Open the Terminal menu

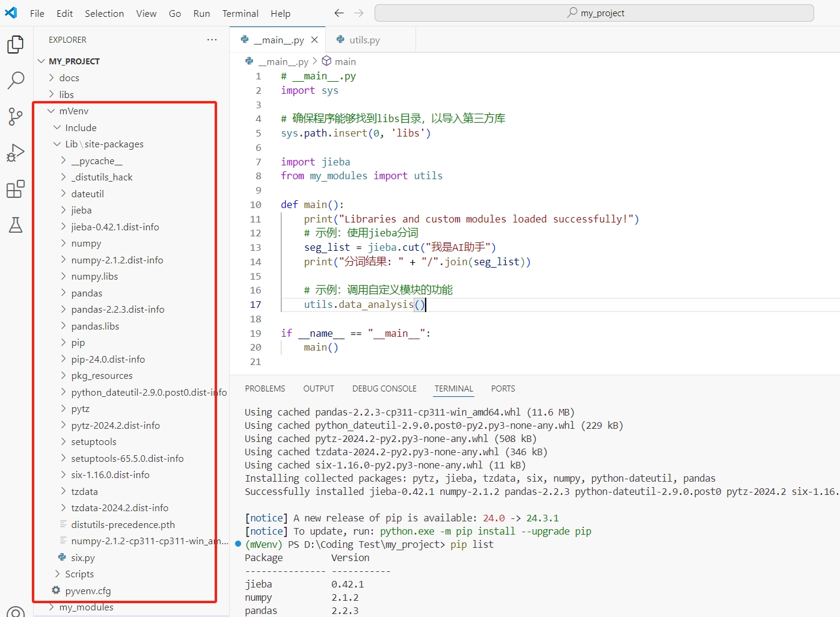coord(241,13)
